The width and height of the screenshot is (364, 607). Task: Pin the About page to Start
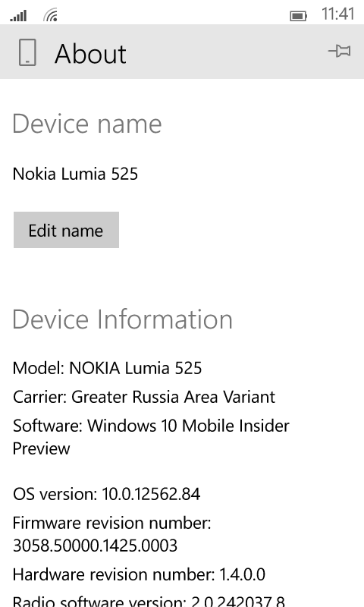coord(339,51)
